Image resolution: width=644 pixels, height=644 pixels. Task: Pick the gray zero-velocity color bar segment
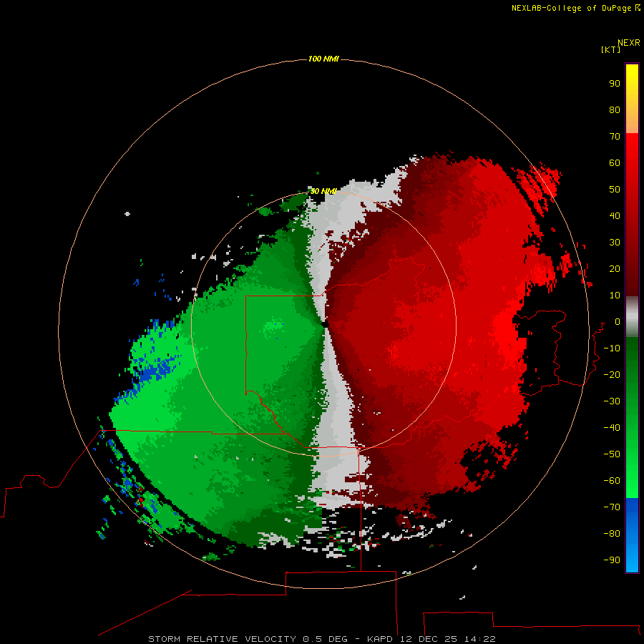pyautogui.click(x=632, y=317)
